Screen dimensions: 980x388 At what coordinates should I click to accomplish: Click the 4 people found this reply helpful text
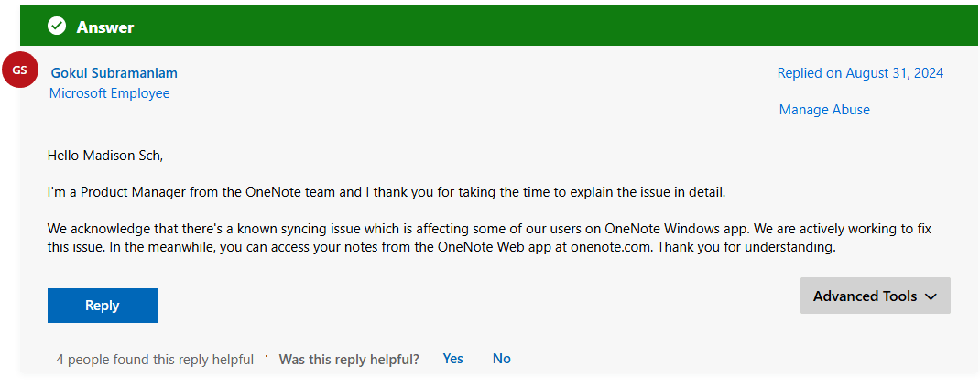pyautogui.click(x=155, y=360)
